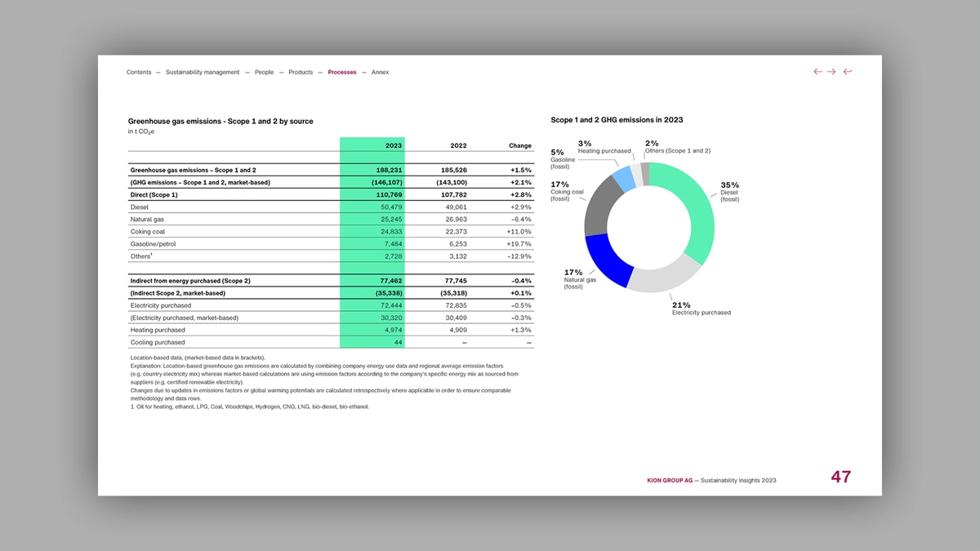Open the Contents navigation link
This screenshot has height=551, width=980.
coord(139,72)
